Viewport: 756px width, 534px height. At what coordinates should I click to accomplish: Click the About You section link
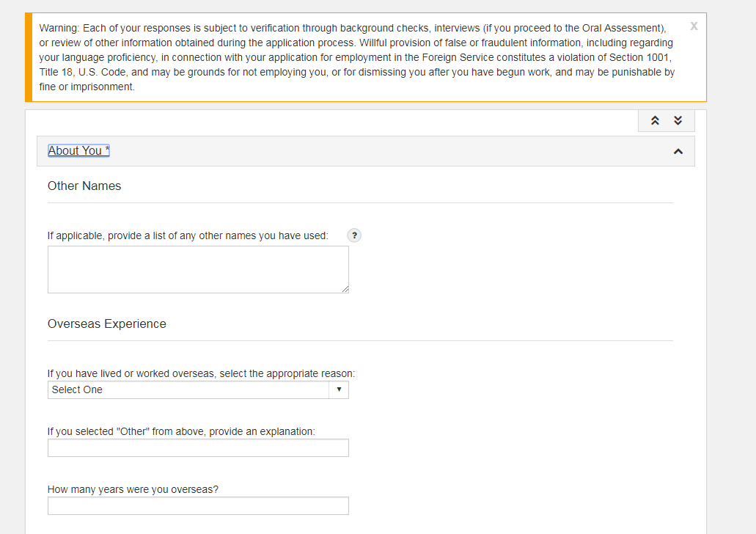[78, 151]
